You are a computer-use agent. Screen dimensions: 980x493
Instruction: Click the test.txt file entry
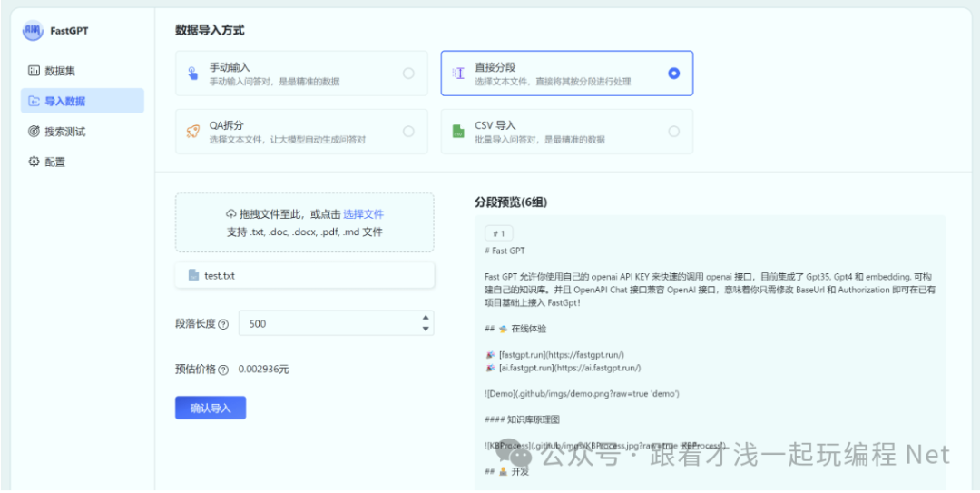click(x=305, y=275)
